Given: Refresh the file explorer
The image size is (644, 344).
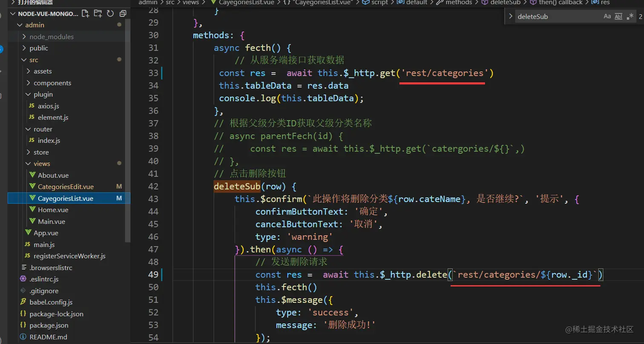Looking at the screenshot, I should [x=110, y=13].
